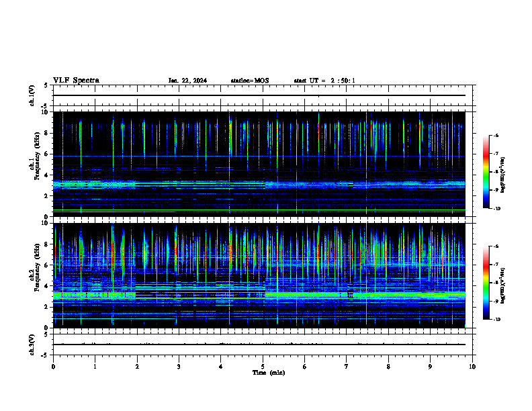Click the "ch.3(V)" axis label
Viewport: 532px width, 411px height.
click(32, 345)
